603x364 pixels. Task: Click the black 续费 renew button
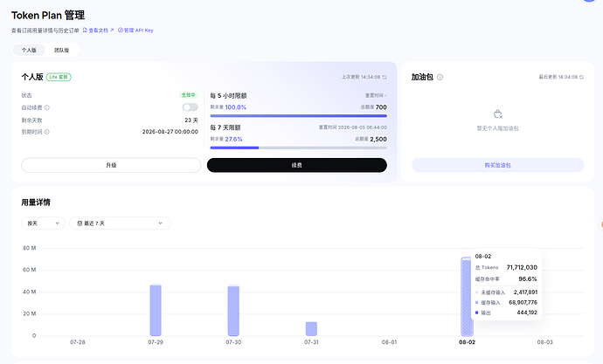pos(297,165)
